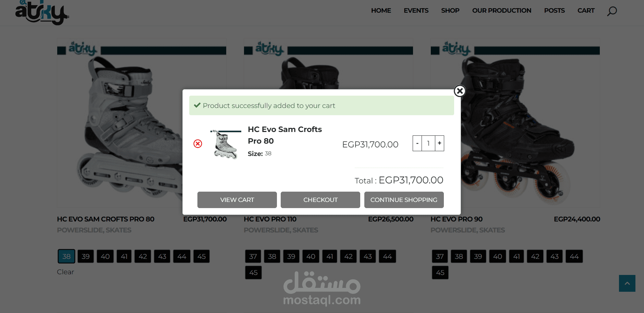This screenshot has width=644, height=313.
Task: Decrease quantity with minus stepper
Action: 417,143
